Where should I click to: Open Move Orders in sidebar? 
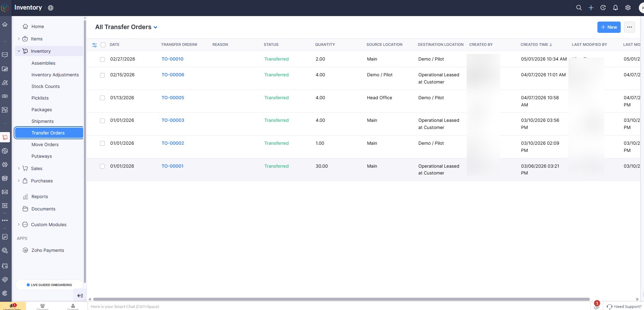45,144
